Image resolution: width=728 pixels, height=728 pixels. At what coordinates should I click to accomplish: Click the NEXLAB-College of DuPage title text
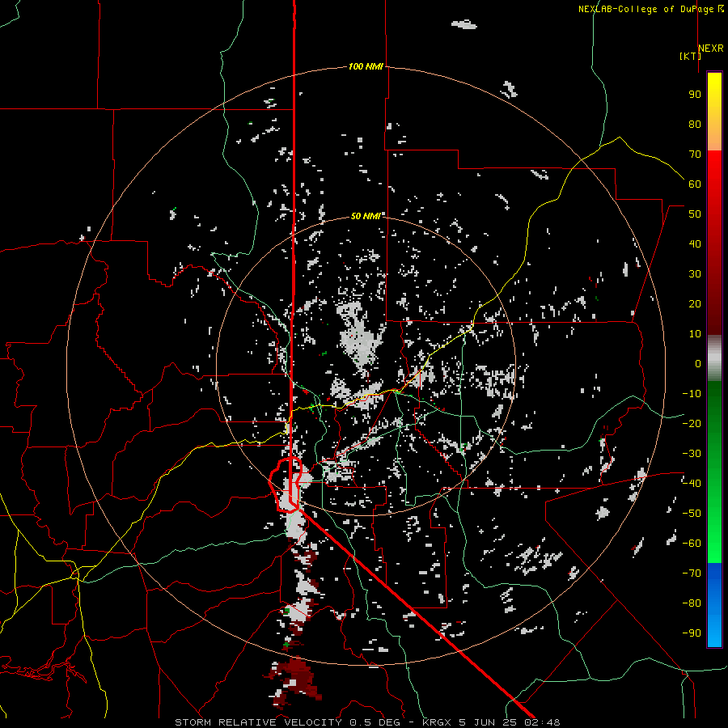(647, 9)
